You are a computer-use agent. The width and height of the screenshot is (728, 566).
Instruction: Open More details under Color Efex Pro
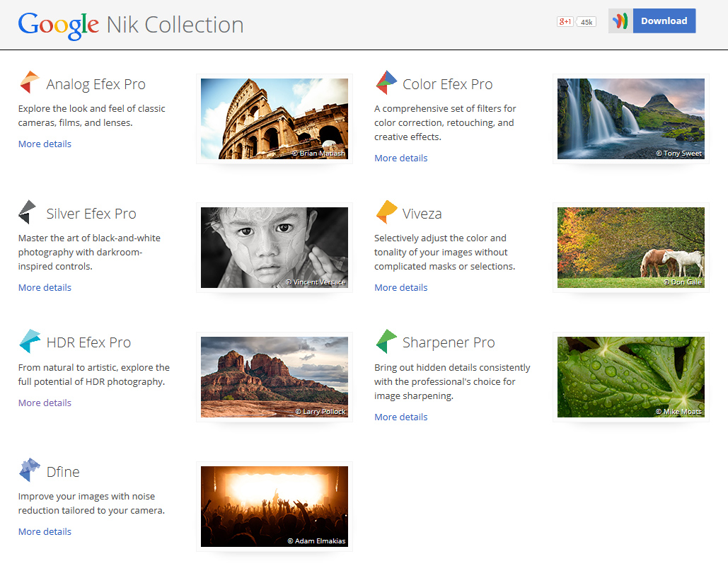[x=400, y=158]
